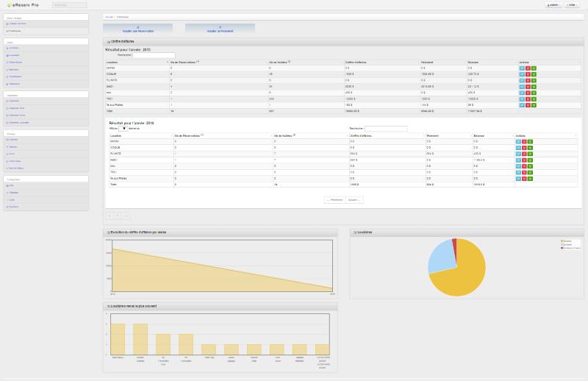588x381 pixels.
Task: Open Statistiques in the sidebar menu
Action: pos(15,31)
